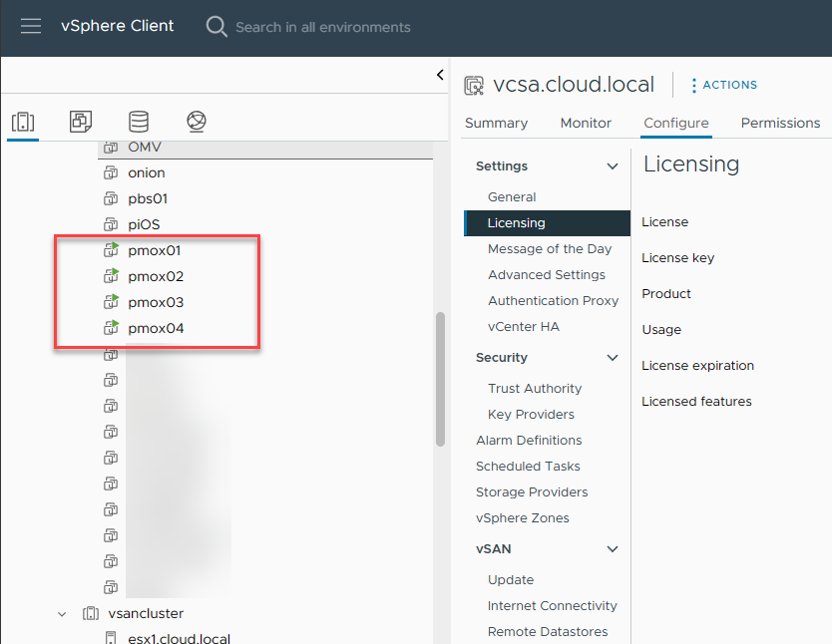The image size is (832, 644).
Task: Open the Networking inventory view
Action: point(197,122)
